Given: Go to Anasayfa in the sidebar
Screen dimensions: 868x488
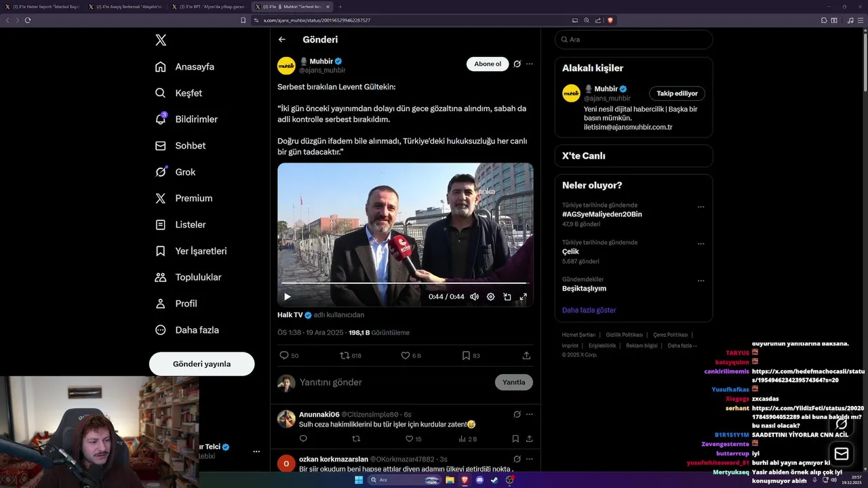Looking at the screenshot, I should tap(184, 66).
